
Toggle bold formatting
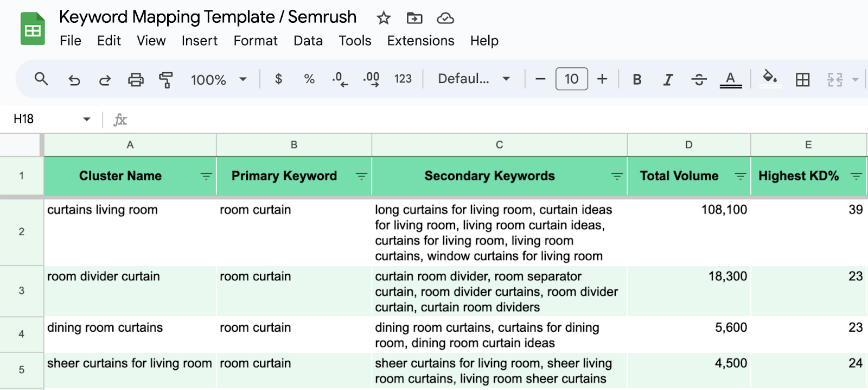tap(637, 80)
